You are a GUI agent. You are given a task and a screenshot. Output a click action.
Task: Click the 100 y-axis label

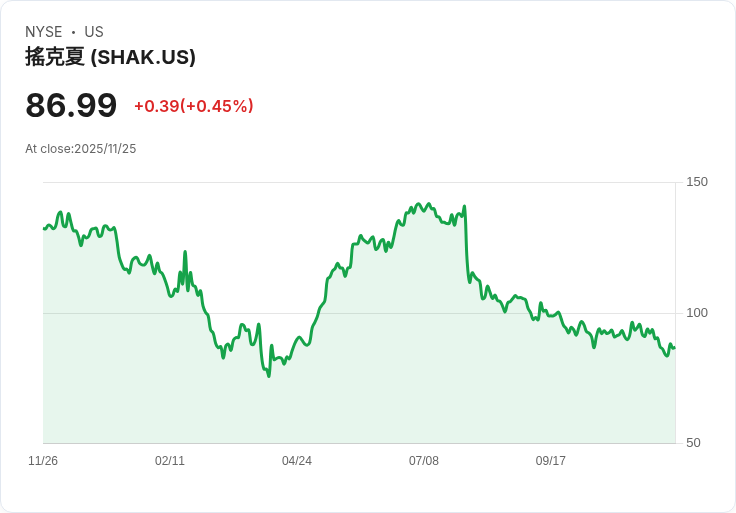point(697,313)
